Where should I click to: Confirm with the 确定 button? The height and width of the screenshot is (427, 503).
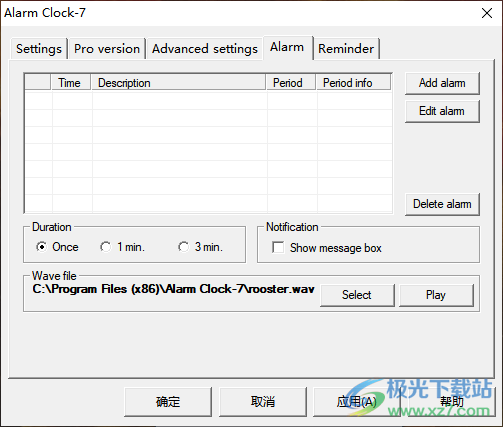click(x=168, y=402)
